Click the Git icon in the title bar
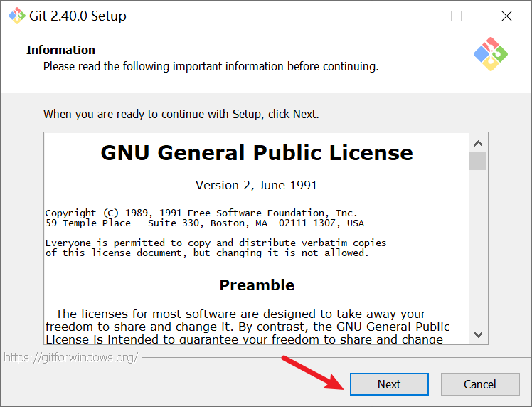532x407 pixels. tap(17, 16)
